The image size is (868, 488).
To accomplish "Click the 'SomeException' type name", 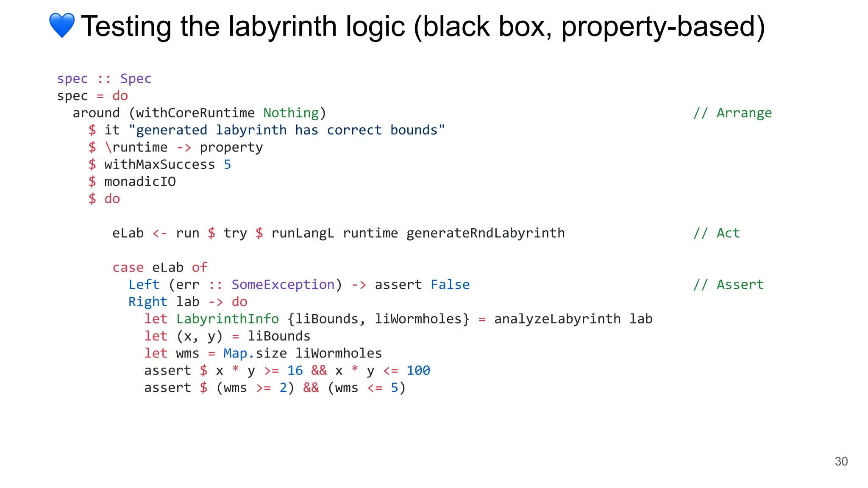I will click(x=283, y=285).
